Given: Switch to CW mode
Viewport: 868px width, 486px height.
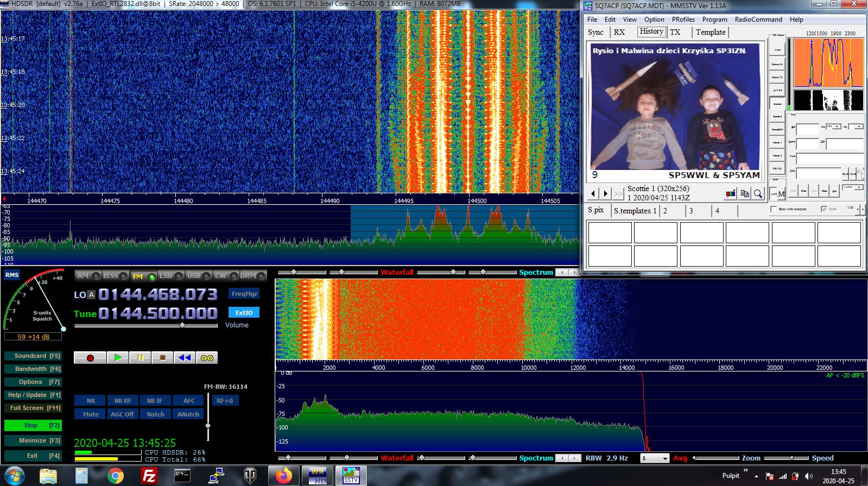Looking at the screenshot, I should pos(225,276).
